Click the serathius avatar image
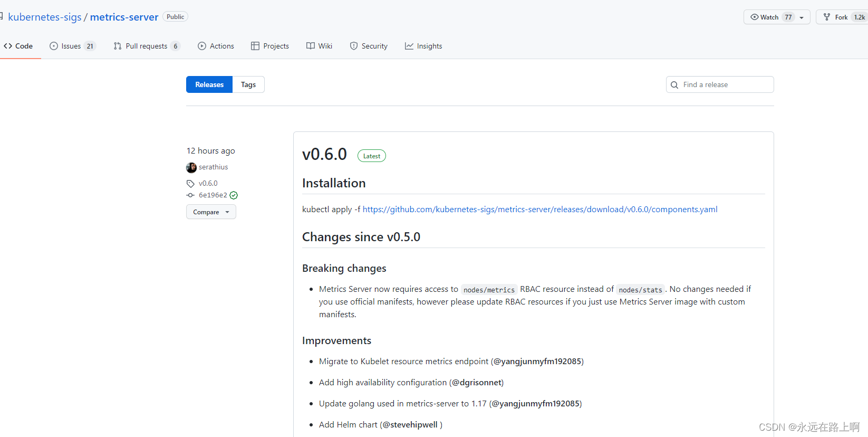 click(x=191, y=167)
